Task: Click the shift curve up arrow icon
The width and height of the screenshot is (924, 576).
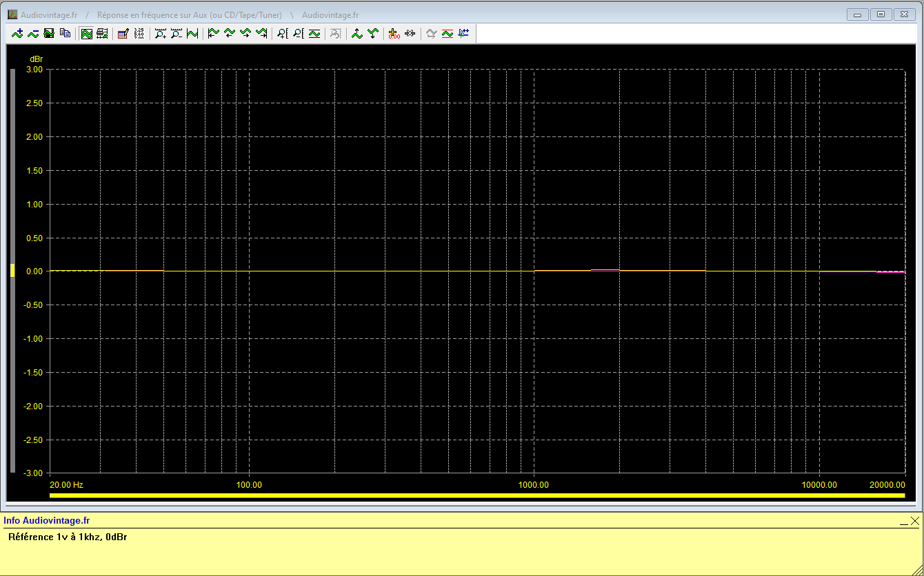Action: (x=357, y=33)
